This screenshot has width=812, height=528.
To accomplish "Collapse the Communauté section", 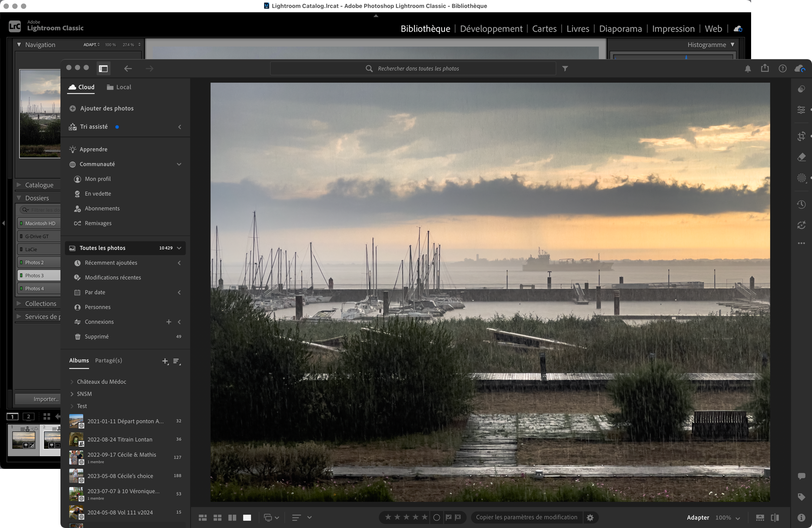I will [x=179, y=164].
